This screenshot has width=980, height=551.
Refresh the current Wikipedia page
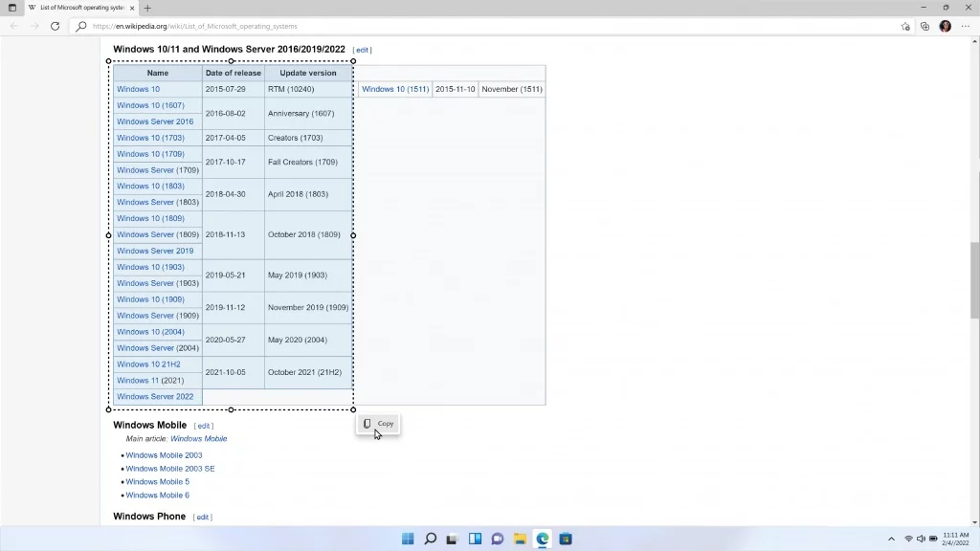click(x=55, y=26)
